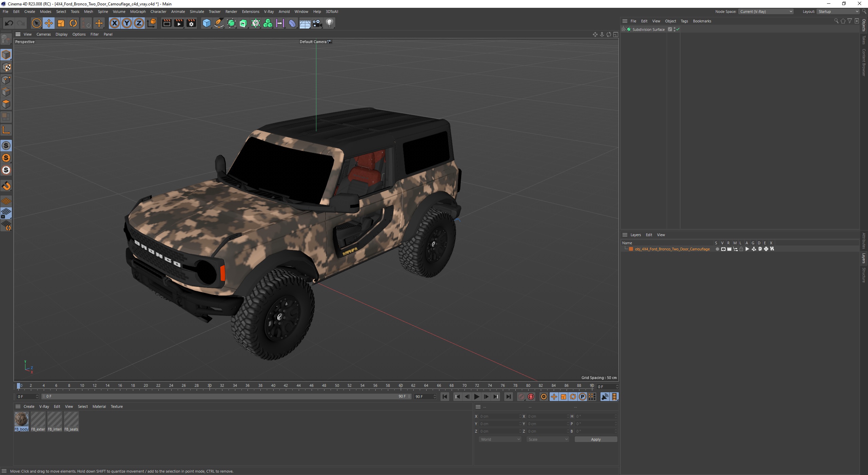Open the Layout Startup dropdown
868x475 pixels.
tap(838, 12)
